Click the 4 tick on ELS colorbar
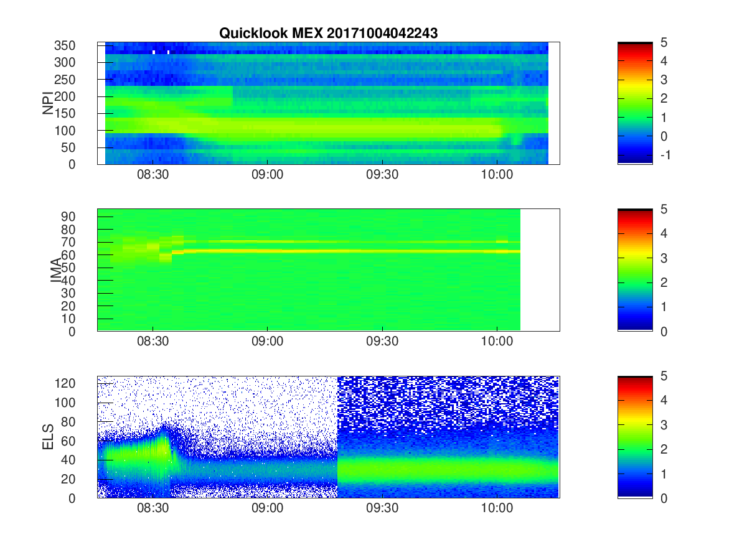The width and height of the screenshot is (747, 560). tap(664, 400)
